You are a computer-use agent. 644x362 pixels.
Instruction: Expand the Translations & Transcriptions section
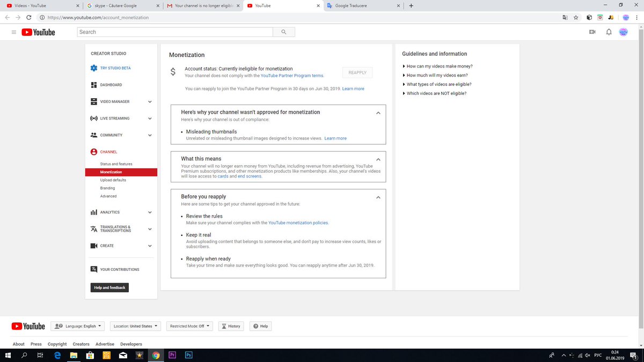pyautogui.click(x=150, y=229)
